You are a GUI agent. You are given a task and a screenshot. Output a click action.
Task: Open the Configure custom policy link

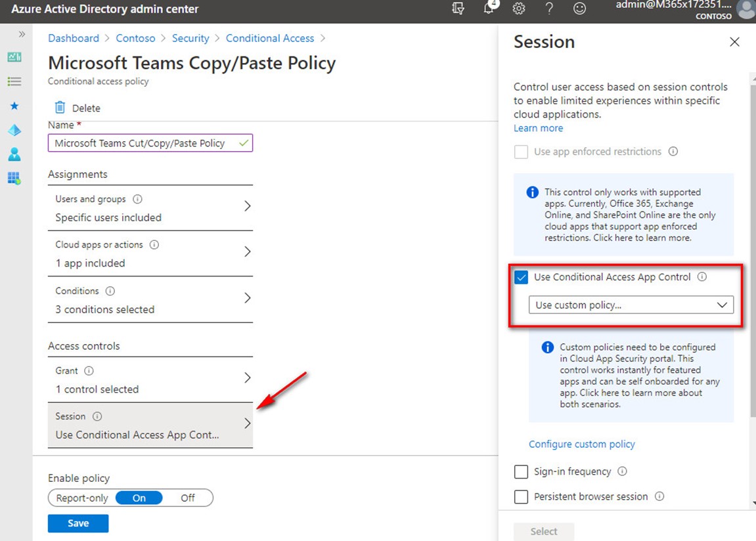[582, 444]
